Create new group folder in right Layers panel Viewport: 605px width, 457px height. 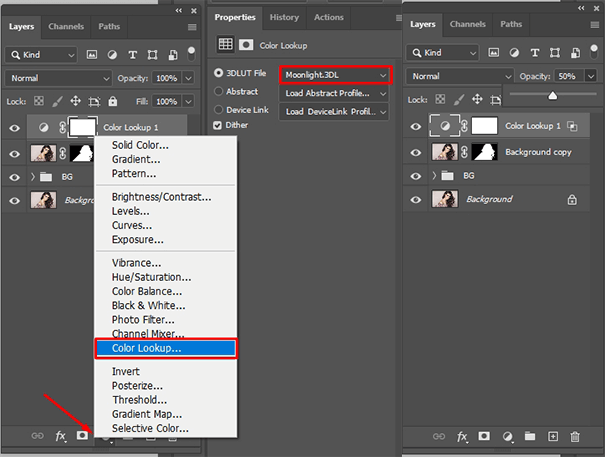[530, 436]
